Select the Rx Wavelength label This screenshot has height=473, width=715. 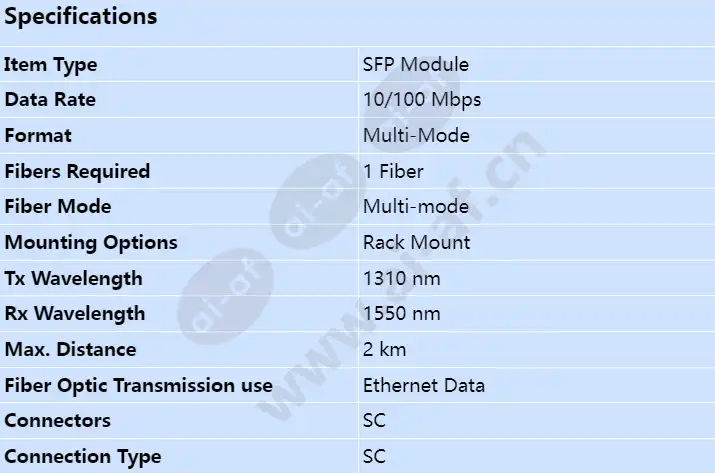point(74,314)
